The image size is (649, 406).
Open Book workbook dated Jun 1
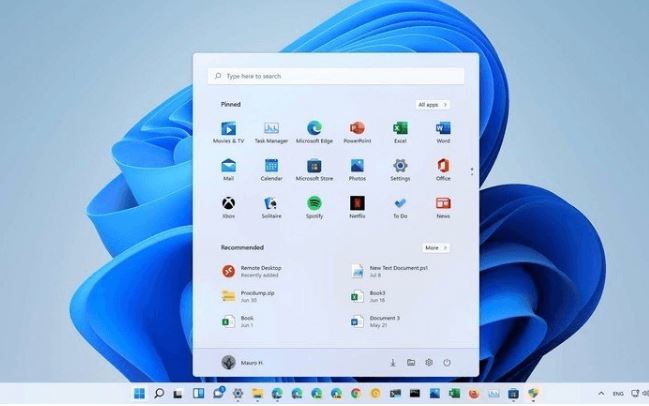[237, 321]
